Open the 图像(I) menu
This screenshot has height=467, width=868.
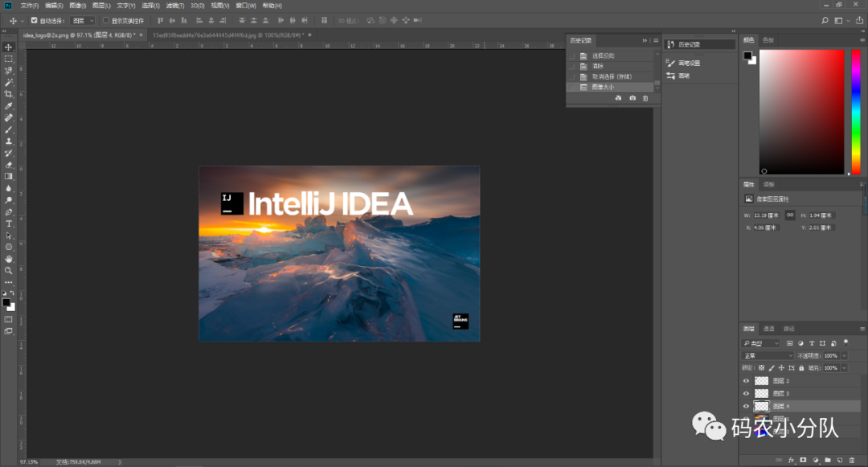pos(77,6)
